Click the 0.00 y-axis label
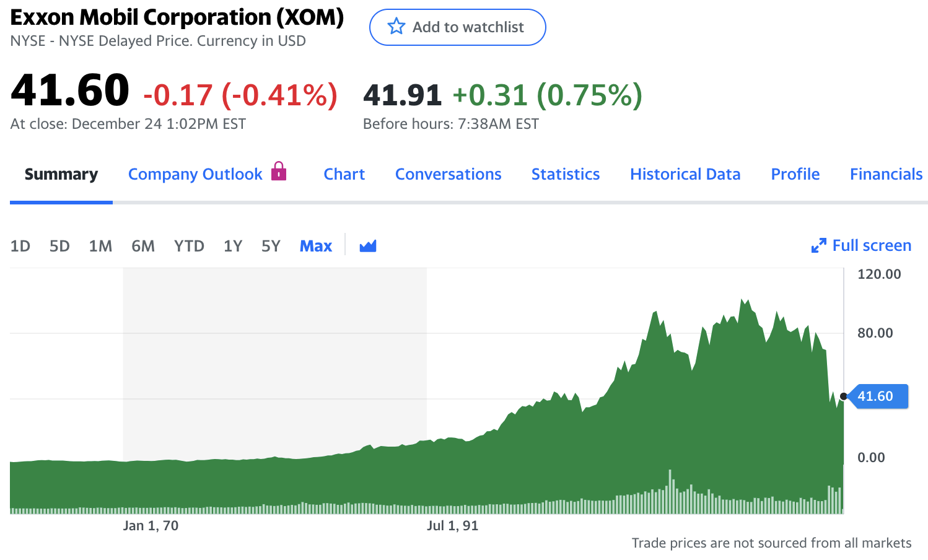Screen dimensions: 928x560 click(x=871, y=458)
